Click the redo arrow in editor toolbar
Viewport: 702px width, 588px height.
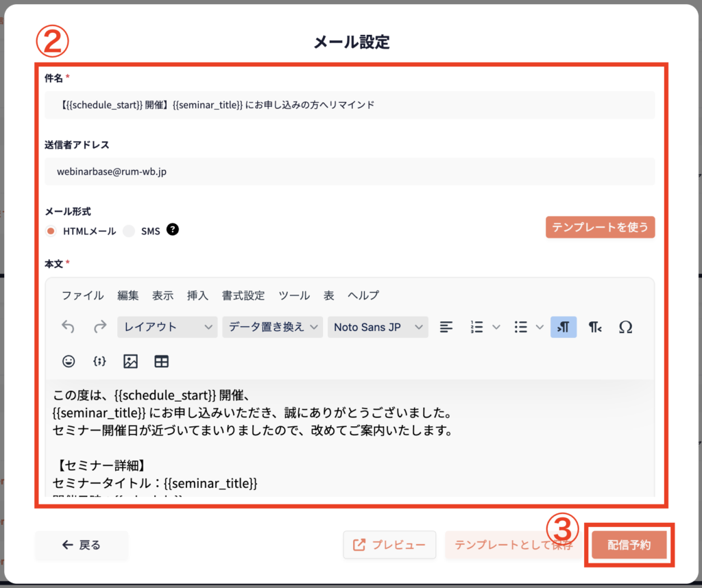(x=100, y=327)
